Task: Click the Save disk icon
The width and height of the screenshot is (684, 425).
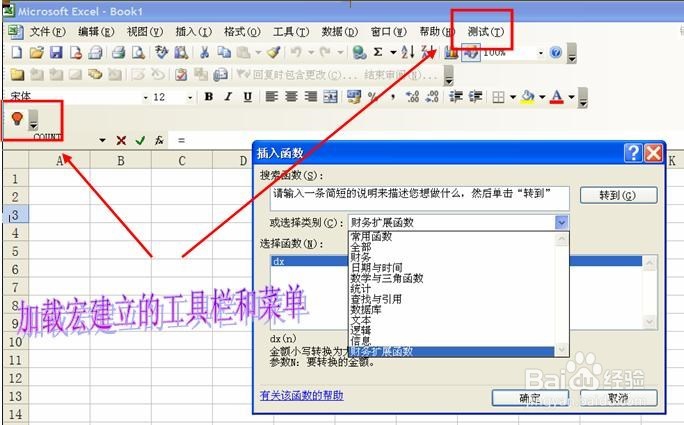Action: 56,52
